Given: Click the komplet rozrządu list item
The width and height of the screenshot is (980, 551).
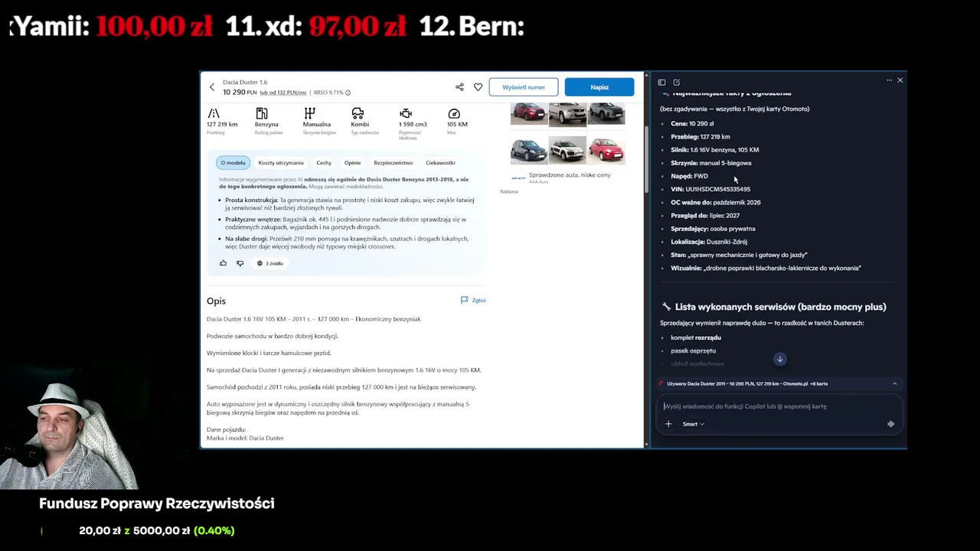Looking at the screenshot, I should [x=696, y=337].
